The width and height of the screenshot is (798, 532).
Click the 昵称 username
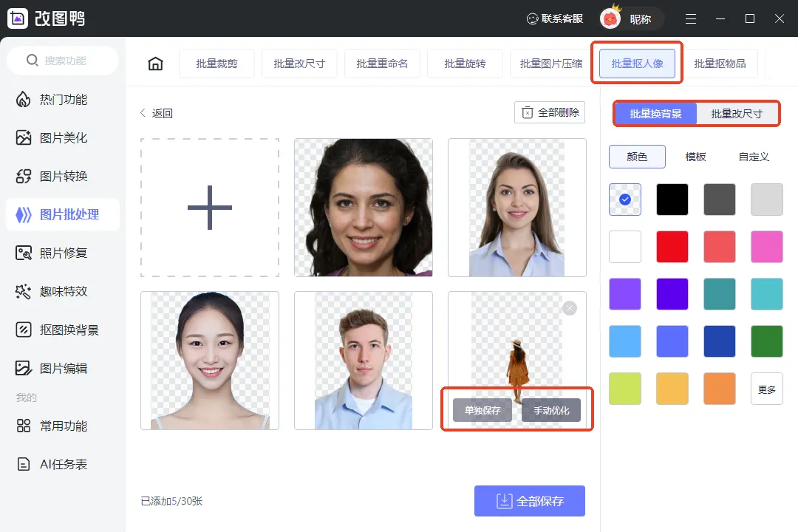coord(640,19)
